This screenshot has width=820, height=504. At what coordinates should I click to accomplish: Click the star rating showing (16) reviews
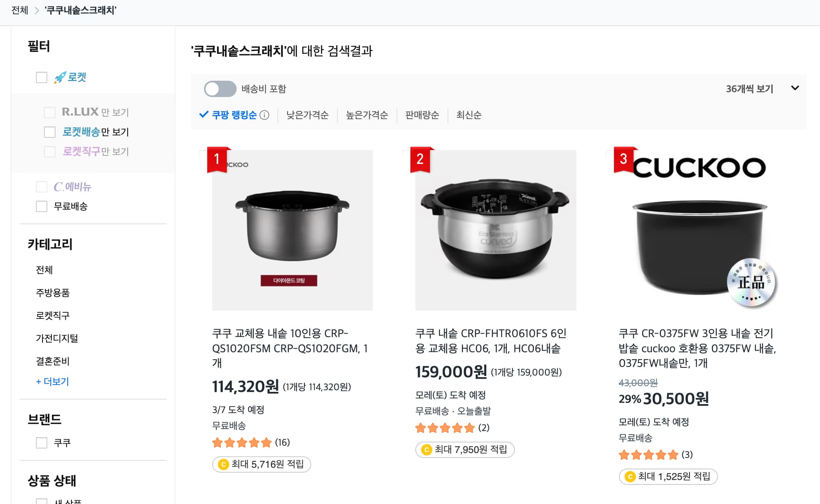(242, 442)
